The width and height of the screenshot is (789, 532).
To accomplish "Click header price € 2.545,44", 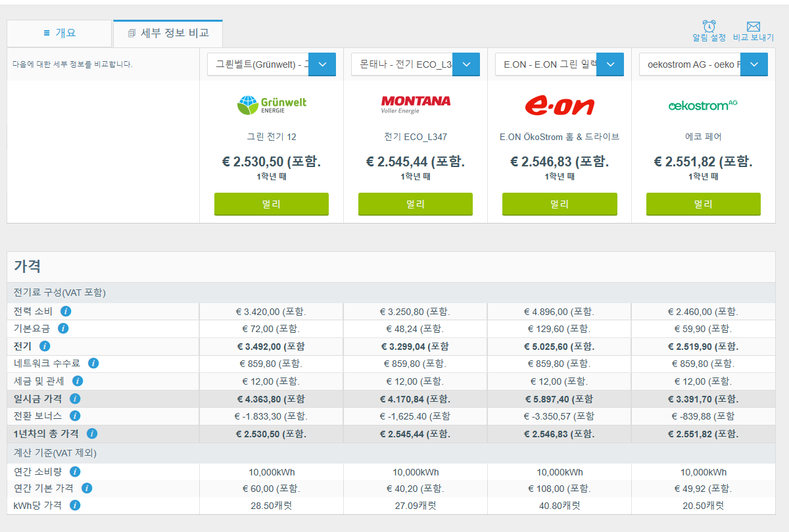I will coord(416,162).
